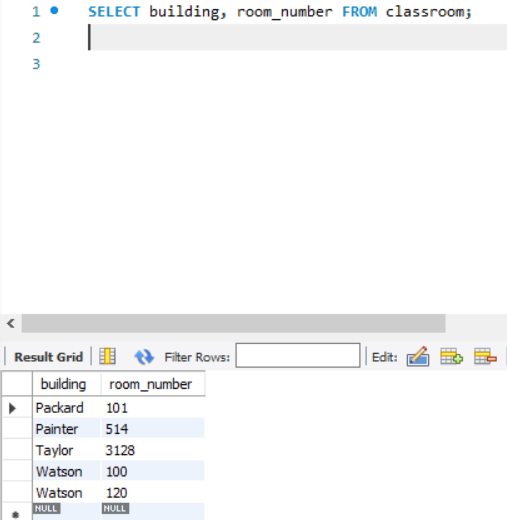Screen dimensions: 507x520
Task: Click the FROM keyword in the query
Action: 360,12
